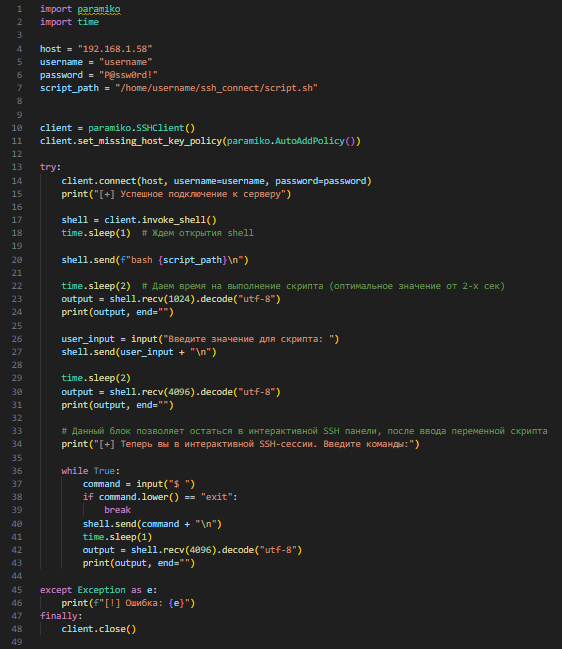This screenshot has width=562, height=649.
Task: Click line number 49 in the gutter
Action: [x=17, y=642]
